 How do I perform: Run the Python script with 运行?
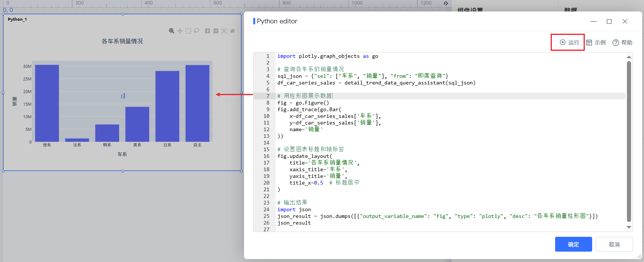click(570, 43)
